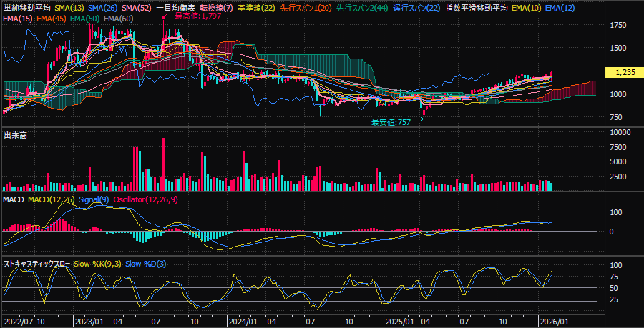Click the Slow %D(3) legend label
Screen dimensions: 644x328
pyautogui.click(x=145, y=264)
